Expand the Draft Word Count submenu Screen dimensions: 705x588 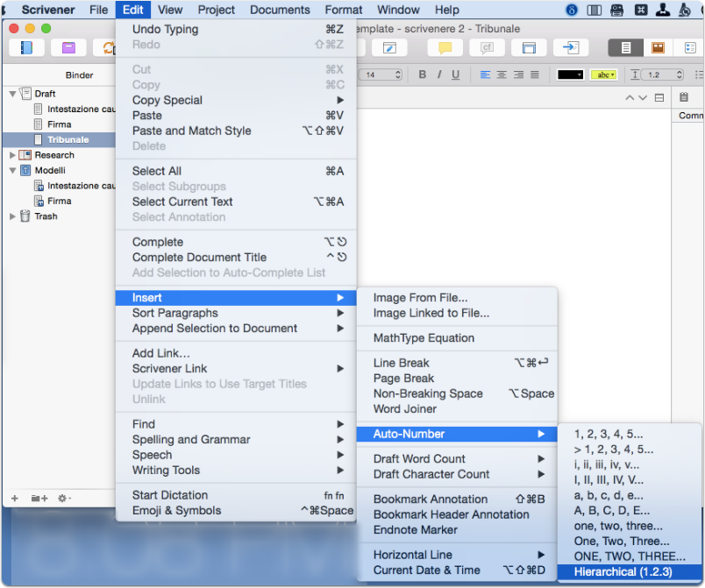coord(457,458)
